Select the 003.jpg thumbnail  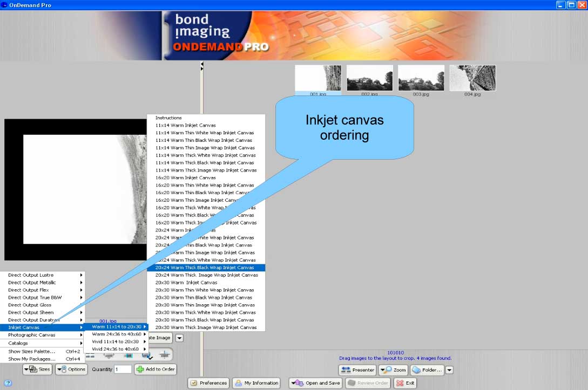(421, 78)
